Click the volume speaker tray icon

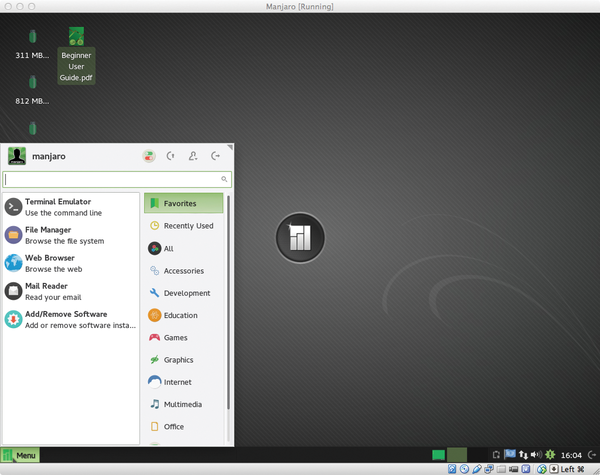click(536, 454)
